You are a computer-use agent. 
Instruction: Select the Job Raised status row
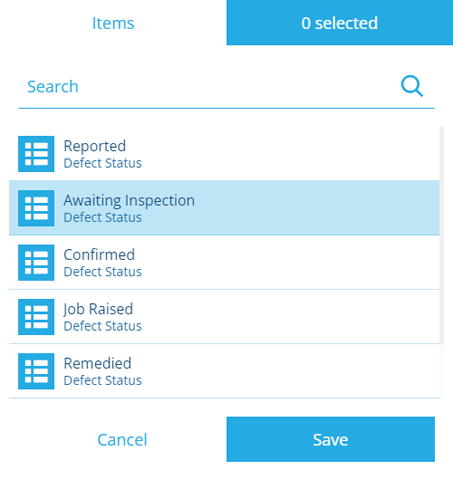coord(224,317)
